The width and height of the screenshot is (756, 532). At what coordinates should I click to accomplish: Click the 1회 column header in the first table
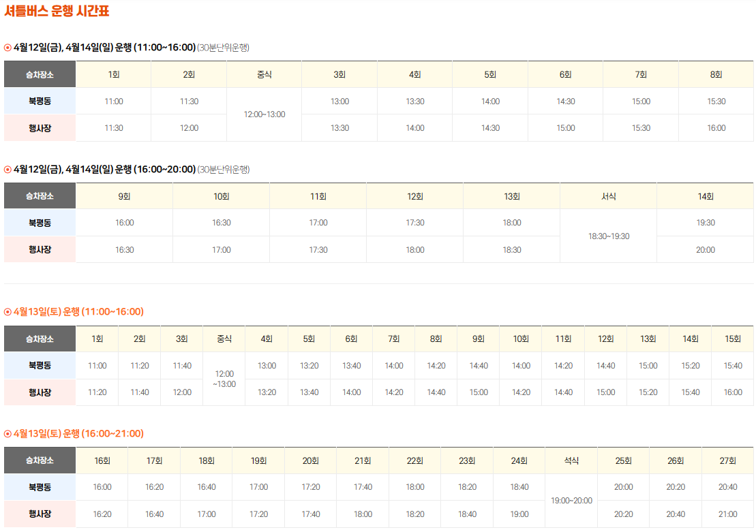pos(115,74)
